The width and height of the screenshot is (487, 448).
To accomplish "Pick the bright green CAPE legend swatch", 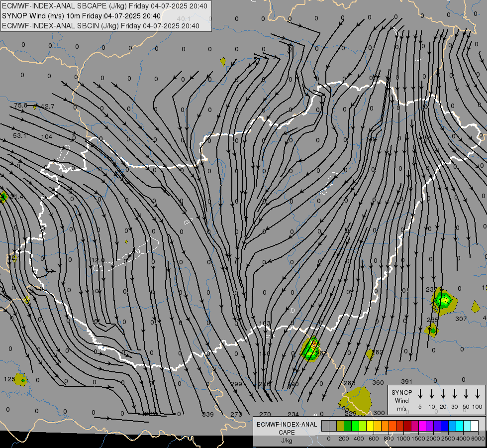I will (355, 426).
